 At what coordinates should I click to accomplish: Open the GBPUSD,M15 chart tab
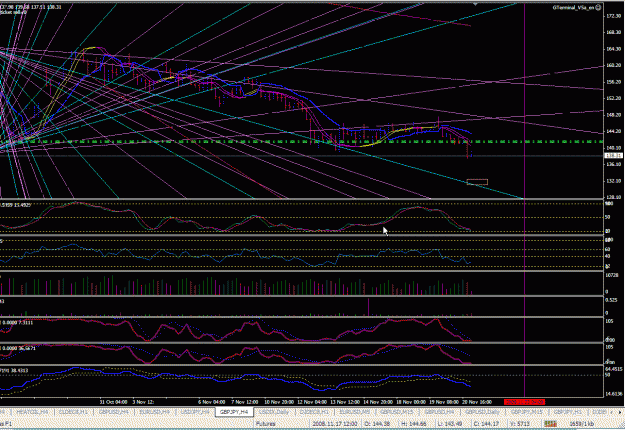[397, 412]
